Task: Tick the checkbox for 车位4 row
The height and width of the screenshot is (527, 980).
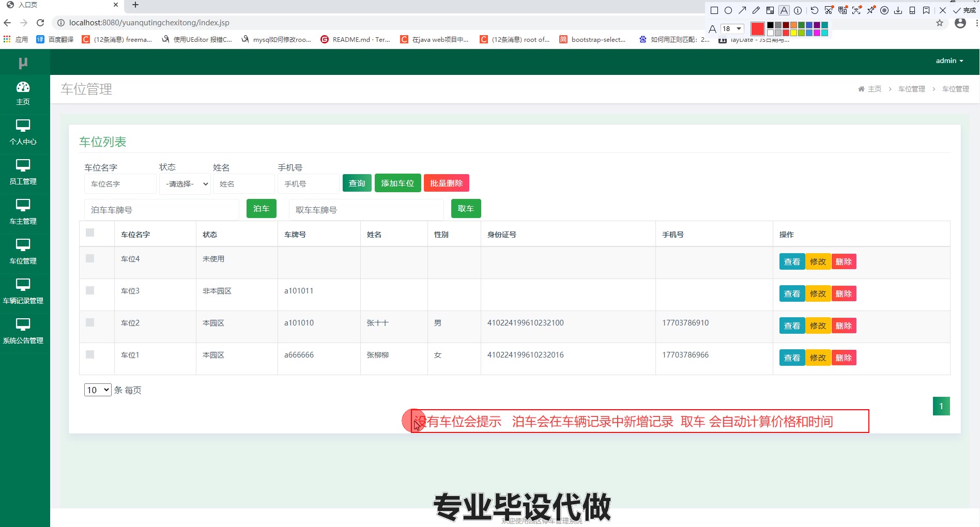Action: click(90, 258)
